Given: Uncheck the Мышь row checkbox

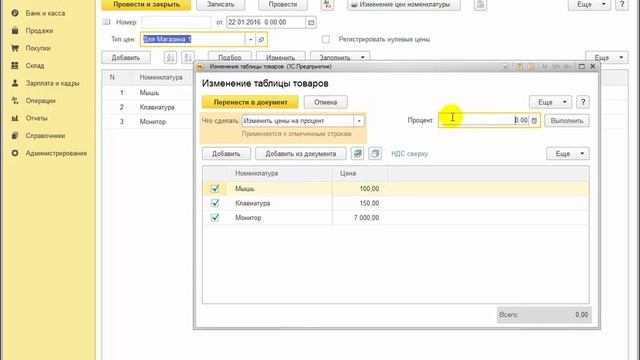Looking at the screenshot, I should click(x=215, y=189).
